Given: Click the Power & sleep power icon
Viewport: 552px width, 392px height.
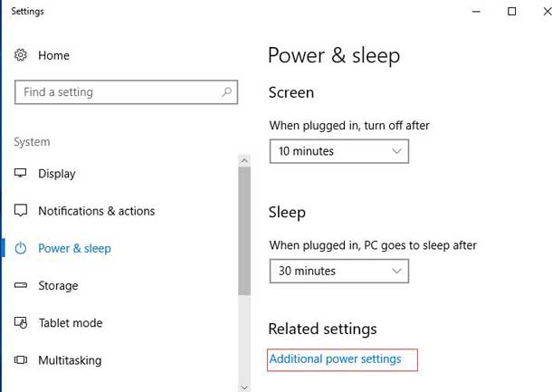Looking at the screenshot, I should [x=21, y=248].
